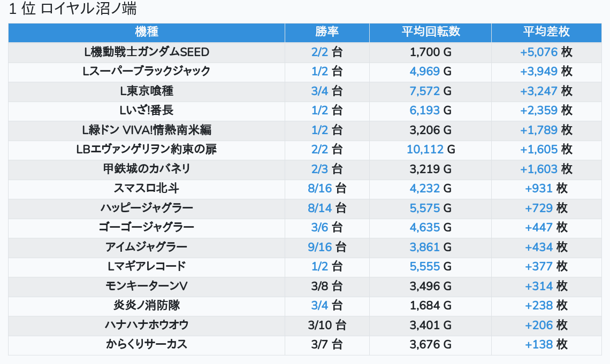Select ハッピージャグラー average 5,575 G

click(430, 208)
